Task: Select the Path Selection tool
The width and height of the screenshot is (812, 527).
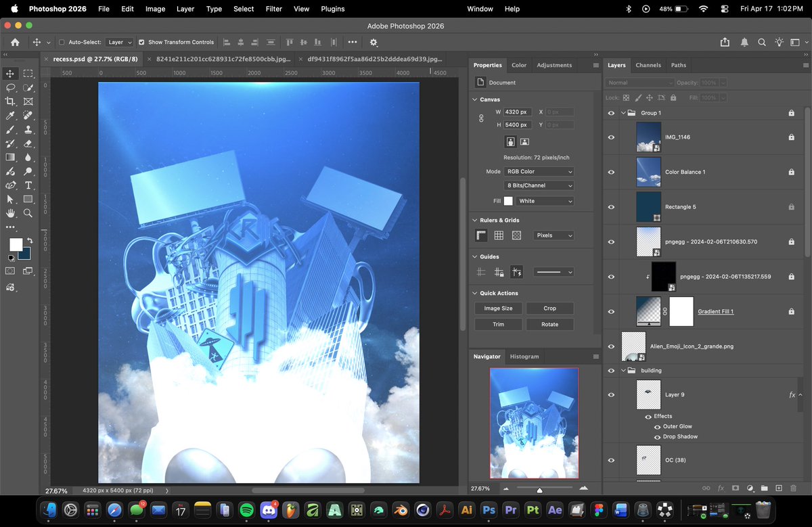Action: pos(10,199)
